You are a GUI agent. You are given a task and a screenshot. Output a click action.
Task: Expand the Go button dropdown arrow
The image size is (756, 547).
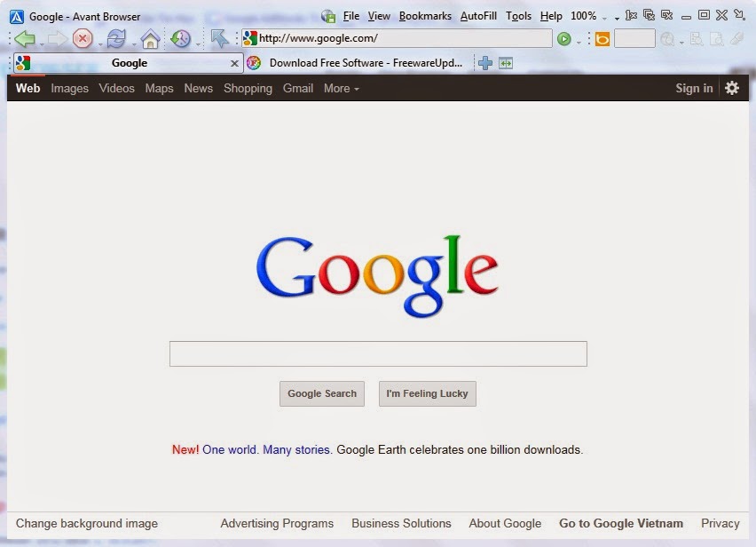pos(579,43)
